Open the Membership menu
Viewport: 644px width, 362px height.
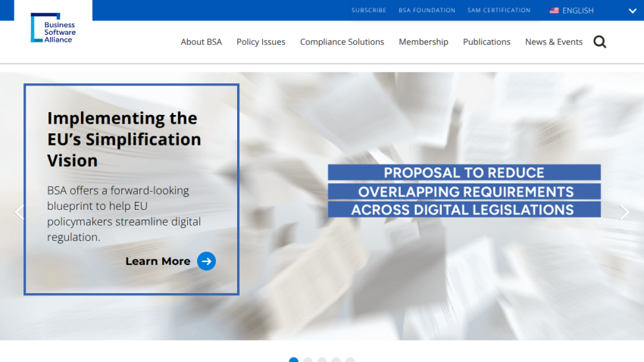coord(424,42)
